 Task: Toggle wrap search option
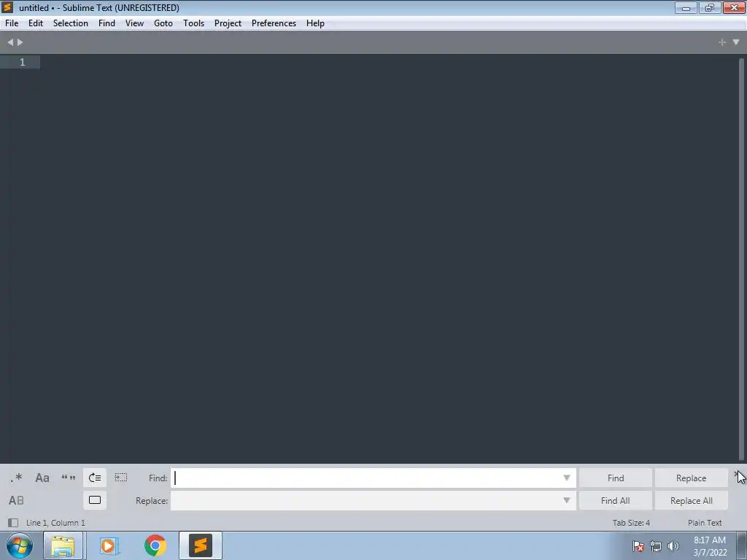pos(95,478)
